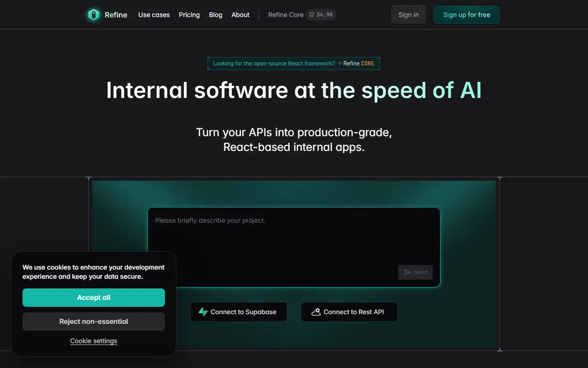The width and height of the screenshot is (588, 368).
Task: Click Sign up for free
Action: click(467, 15)
